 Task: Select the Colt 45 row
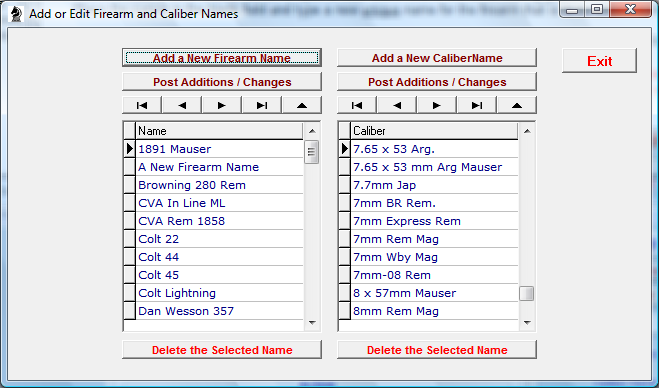(219, 275)
